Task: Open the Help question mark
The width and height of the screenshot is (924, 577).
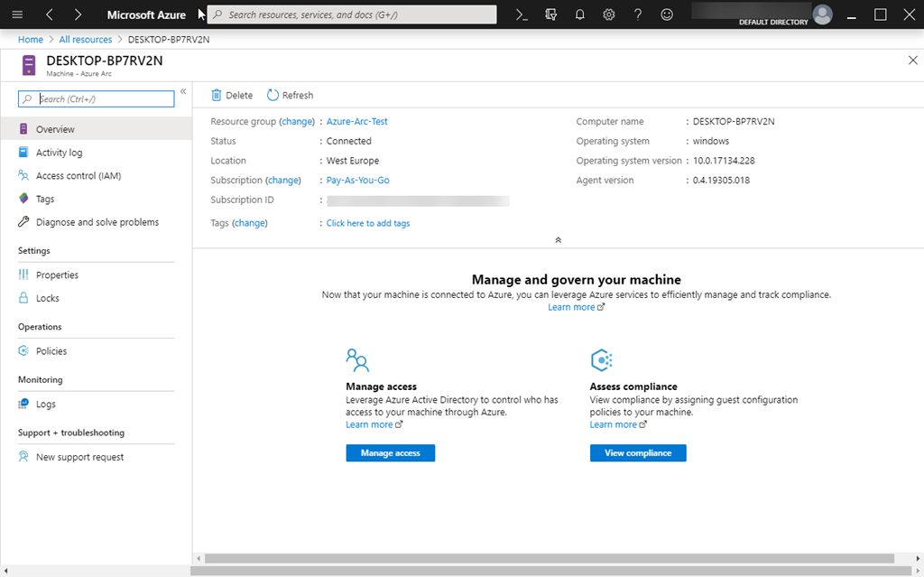Action: point(638,14)
